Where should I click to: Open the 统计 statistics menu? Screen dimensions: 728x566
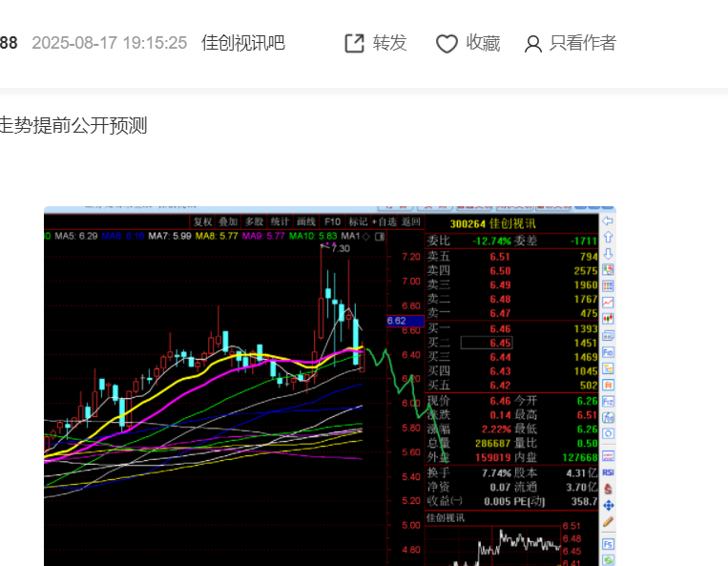click(280, 222)
